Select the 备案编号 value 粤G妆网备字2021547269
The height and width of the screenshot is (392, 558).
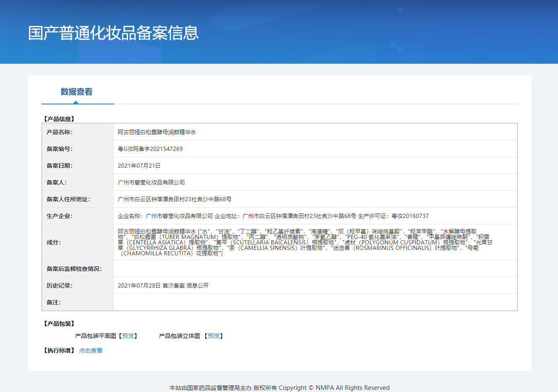coord(150,149)
